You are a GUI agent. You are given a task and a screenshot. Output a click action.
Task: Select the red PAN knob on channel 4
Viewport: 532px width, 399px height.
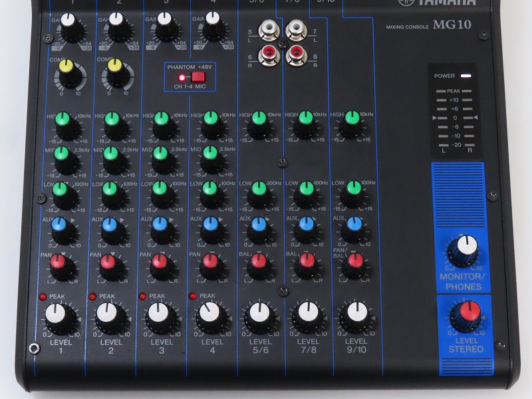209,264
